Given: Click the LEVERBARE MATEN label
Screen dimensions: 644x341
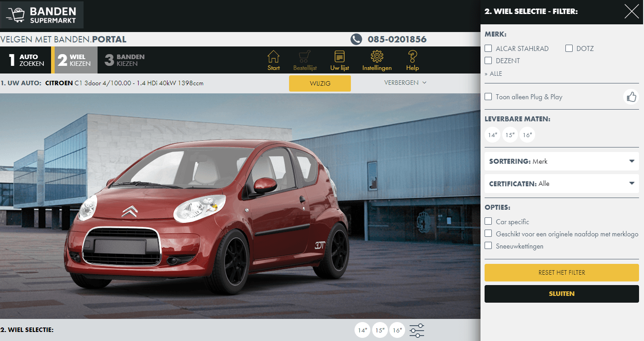Looking at the screenshot, I should pos(518,119).
